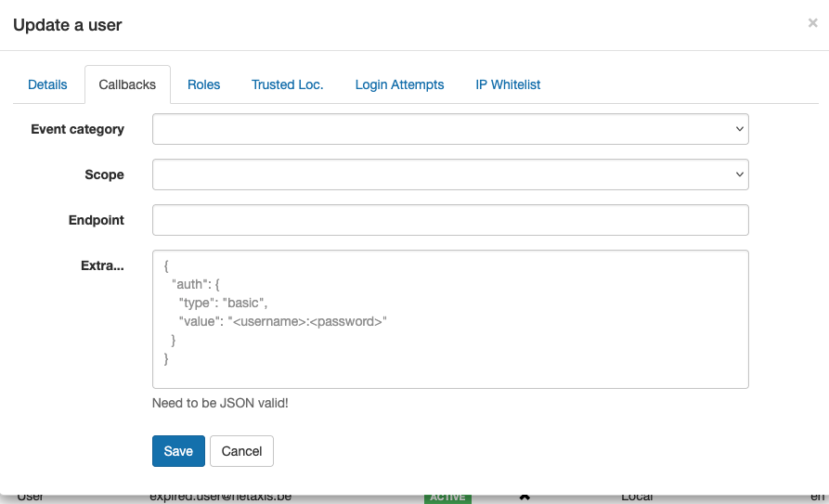
Task: Open the IP Whitelist tab
Action: tap(508, 84)
